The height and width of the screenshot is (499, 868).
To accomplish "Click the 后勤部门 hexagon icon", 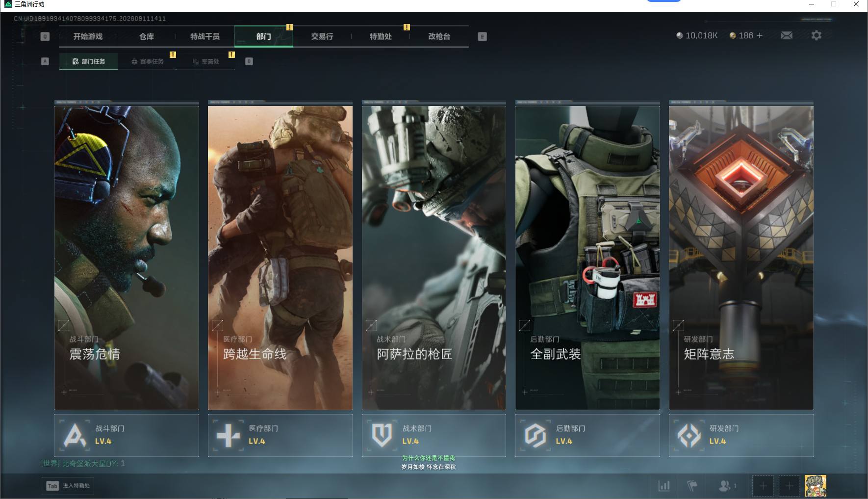I will tap(535, 435).
